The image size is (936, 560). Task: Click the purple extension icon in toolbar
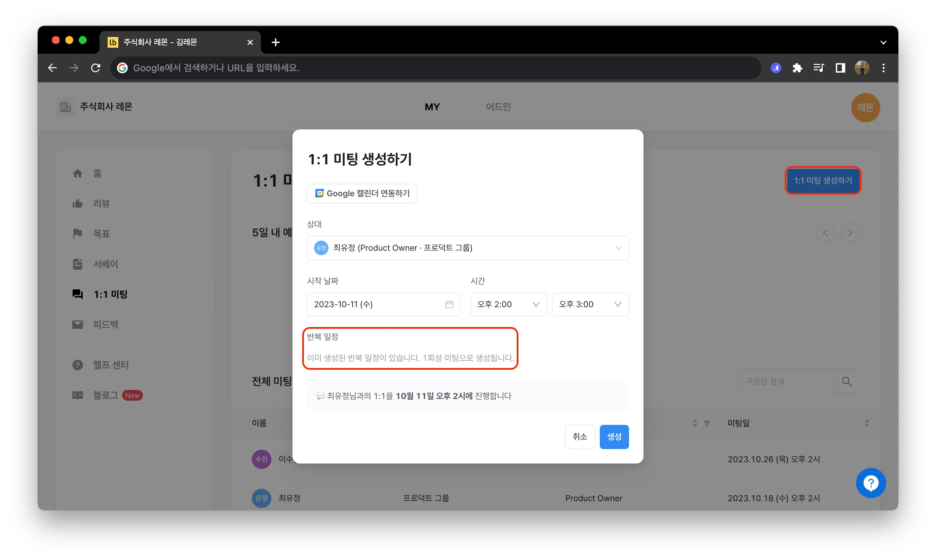click(776, 68)
